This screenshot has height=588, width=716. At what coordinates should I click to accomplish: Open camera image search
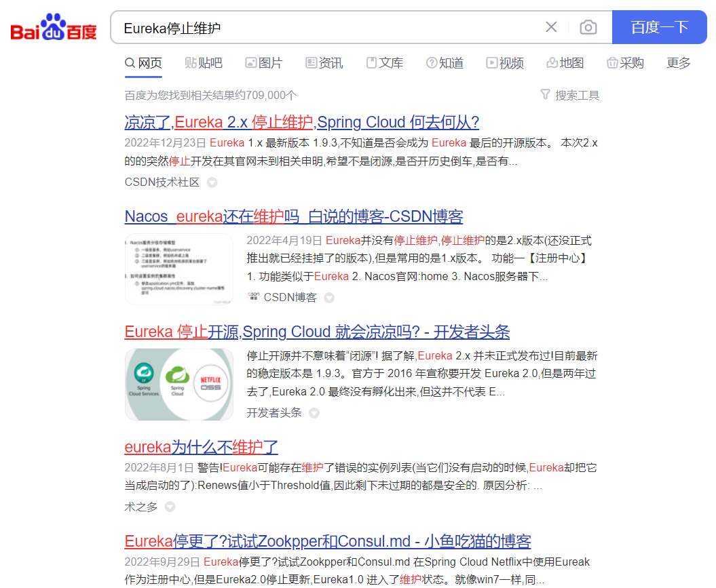pos(588,27)
